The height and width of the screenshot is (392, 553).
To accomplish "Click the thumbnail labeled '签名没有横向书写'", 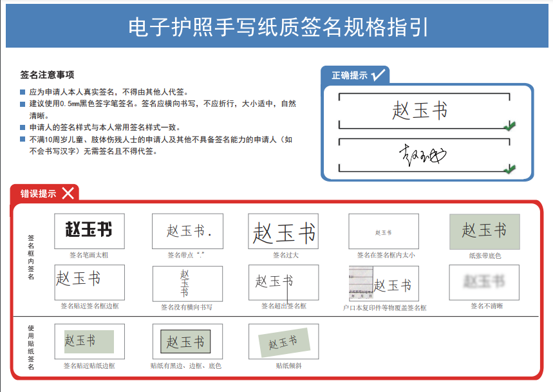I will (187, 283).
